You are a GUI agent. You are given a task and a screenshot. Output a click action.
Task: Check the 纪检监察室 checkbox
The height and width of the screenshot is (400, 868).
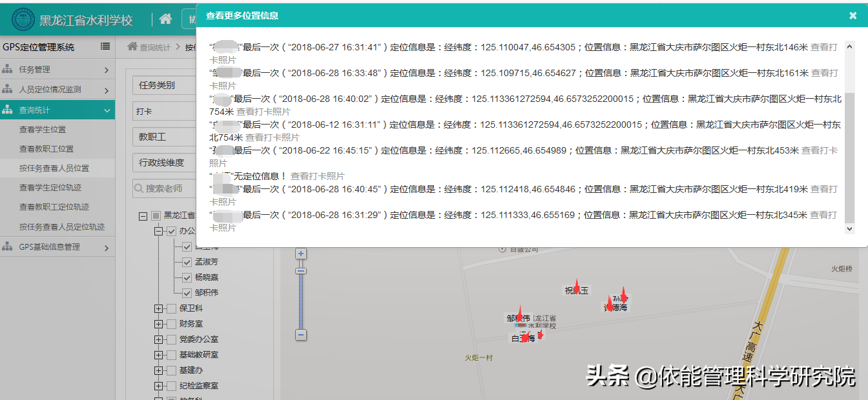[172, 386]
